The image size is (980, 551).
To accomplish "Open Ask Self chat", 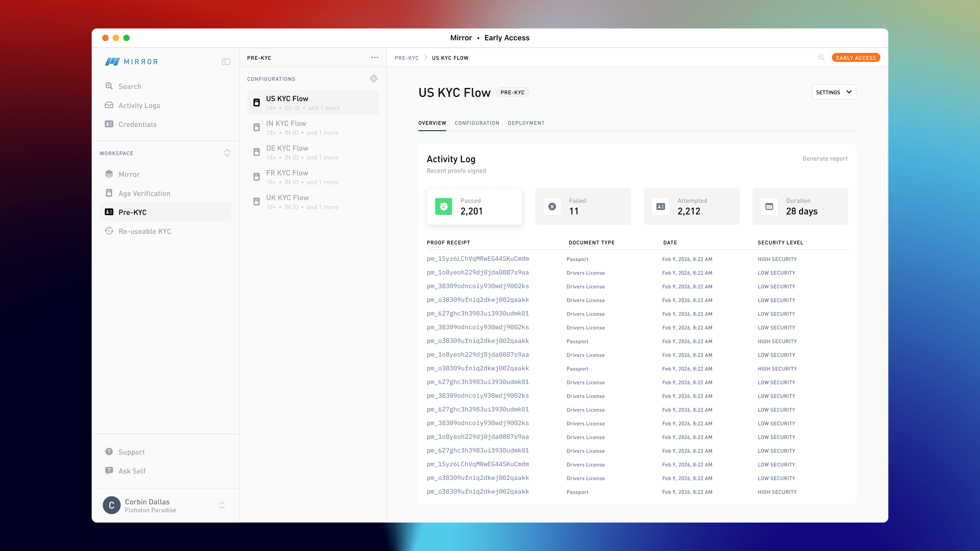I will tap(132, 471).
